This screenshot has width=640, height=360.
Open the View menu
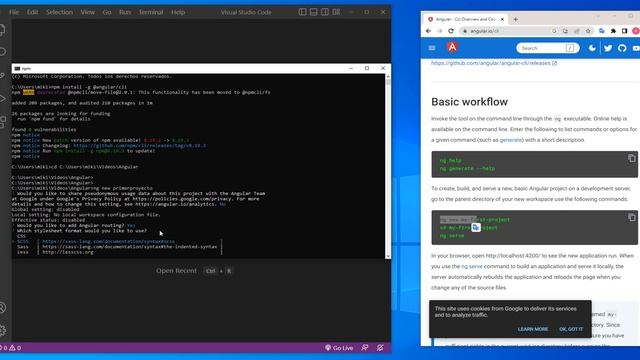87,12
